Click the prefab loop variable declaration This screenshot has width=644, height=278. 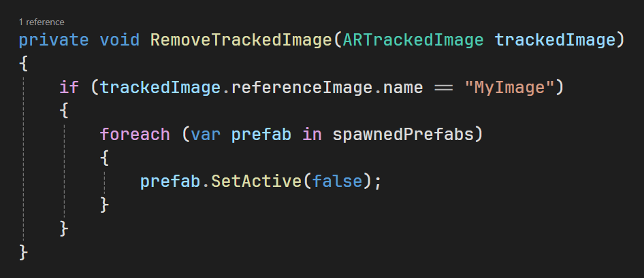261,135
